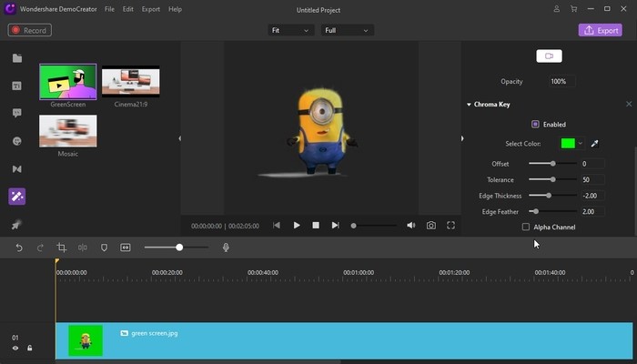Lock track 01 with padlock icon
This screenshot has width=637, height=364.
[x=30, y=349]
